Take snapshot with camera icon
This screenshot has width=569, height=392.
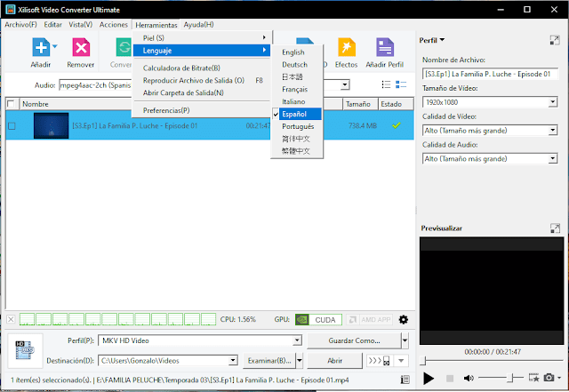549,378
